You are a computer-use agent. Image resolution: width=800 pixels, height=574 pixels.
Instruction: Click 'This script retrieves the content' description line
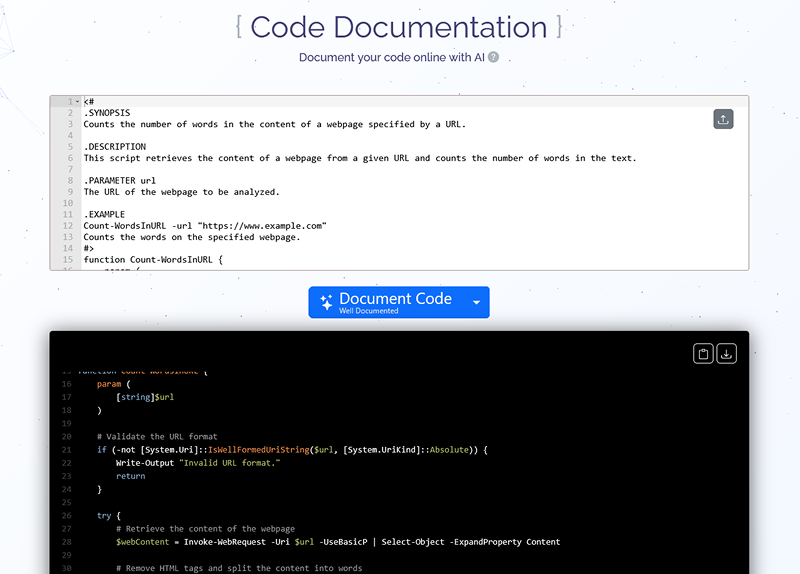click(360, 158)
